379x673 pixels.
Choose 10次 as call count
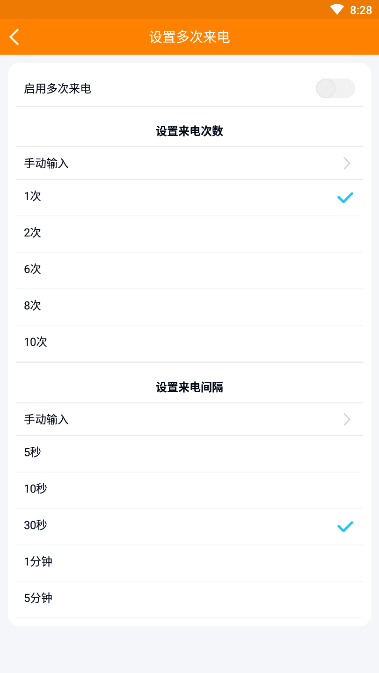pyautogui.click(x=189, y=343)
